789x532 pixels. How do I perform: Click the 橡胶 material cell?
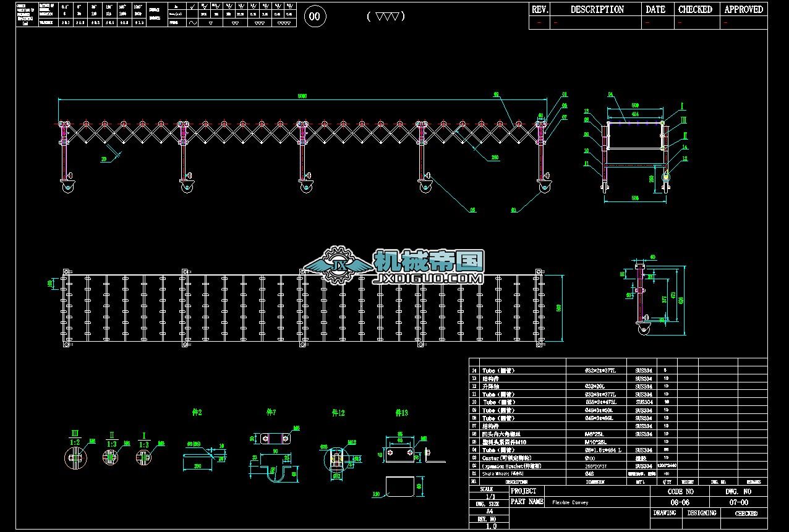point(641,458)
